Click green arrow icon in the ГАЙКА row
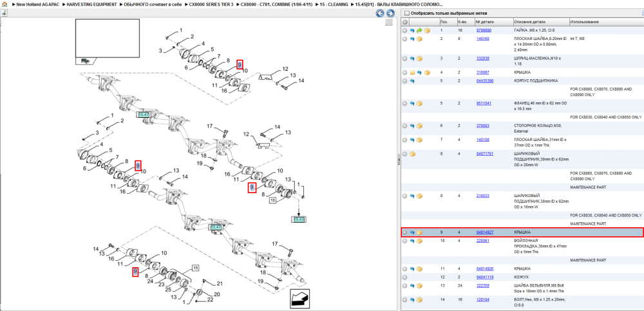The height and width of the screenshot is (311, 644). [x=419, y=30]
